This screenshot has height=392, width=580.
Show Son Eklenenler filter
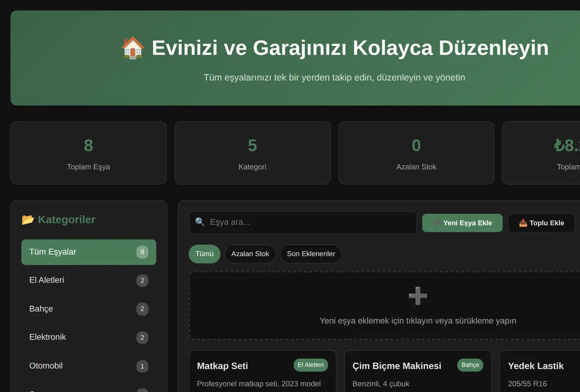pyautogui.click(x=311, y=254)
